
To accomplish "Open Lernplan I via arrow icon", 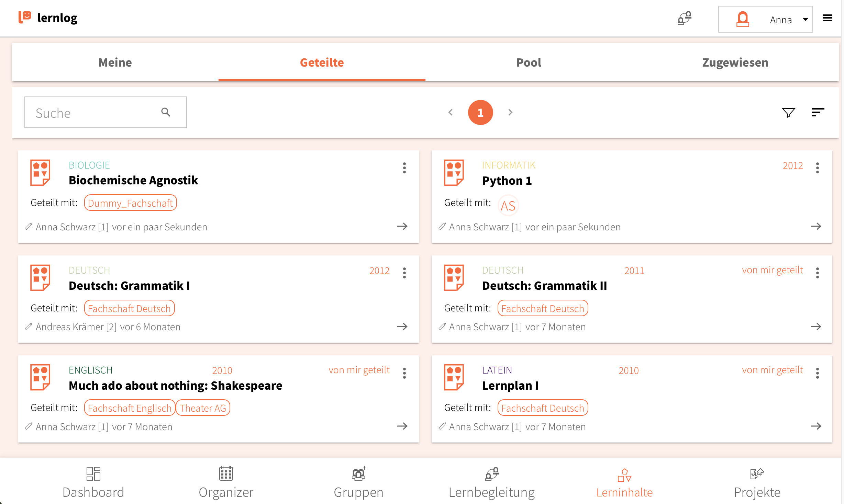I will [816, 426].
